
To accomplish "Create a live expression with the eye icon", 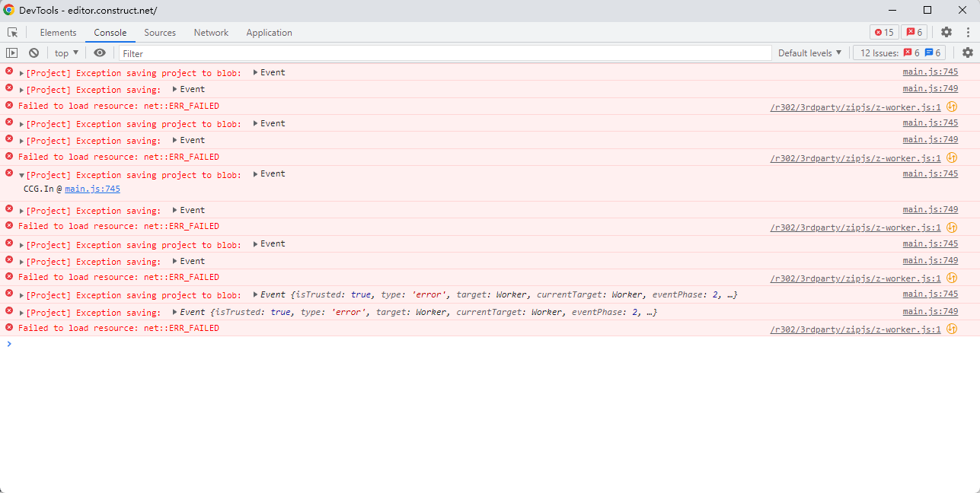I will 100,52.
